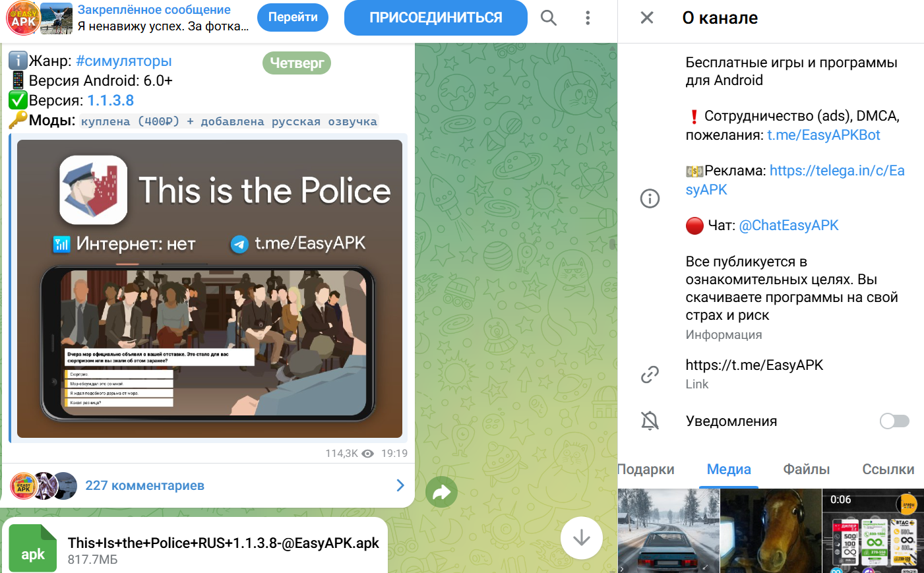Open the #симуляторы hashtag link

coord(124,61)
